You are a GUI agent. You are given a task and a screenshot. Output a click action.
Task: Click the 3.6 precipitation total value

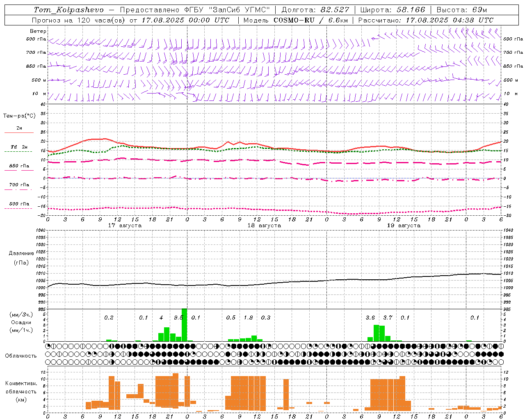point(370,317)
